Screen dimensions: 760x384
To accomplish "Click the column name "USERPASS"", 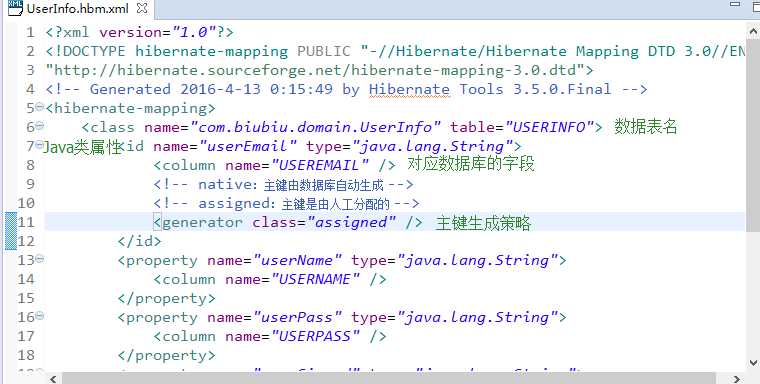I will click(316, 336).
